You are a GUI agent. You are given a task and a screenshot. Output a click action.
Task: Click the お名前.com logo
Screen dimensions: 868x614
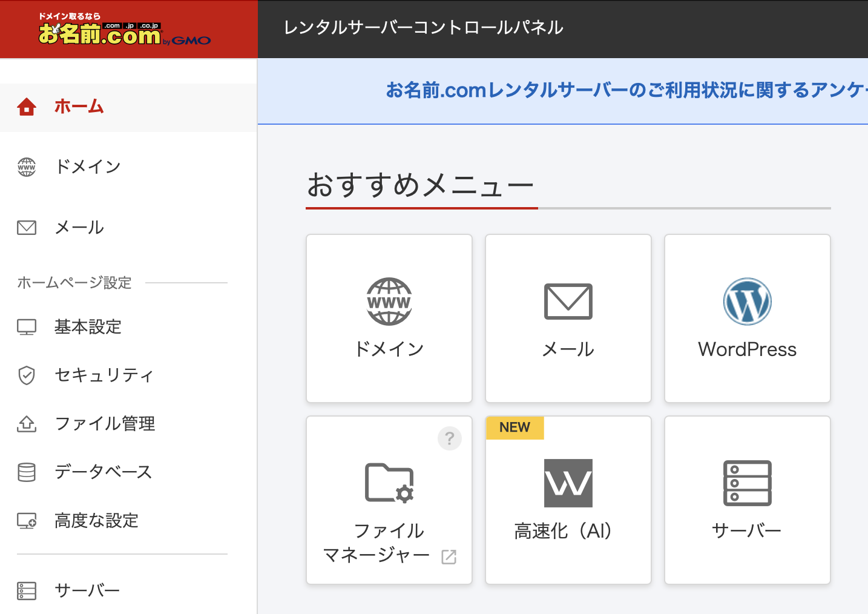125,30
